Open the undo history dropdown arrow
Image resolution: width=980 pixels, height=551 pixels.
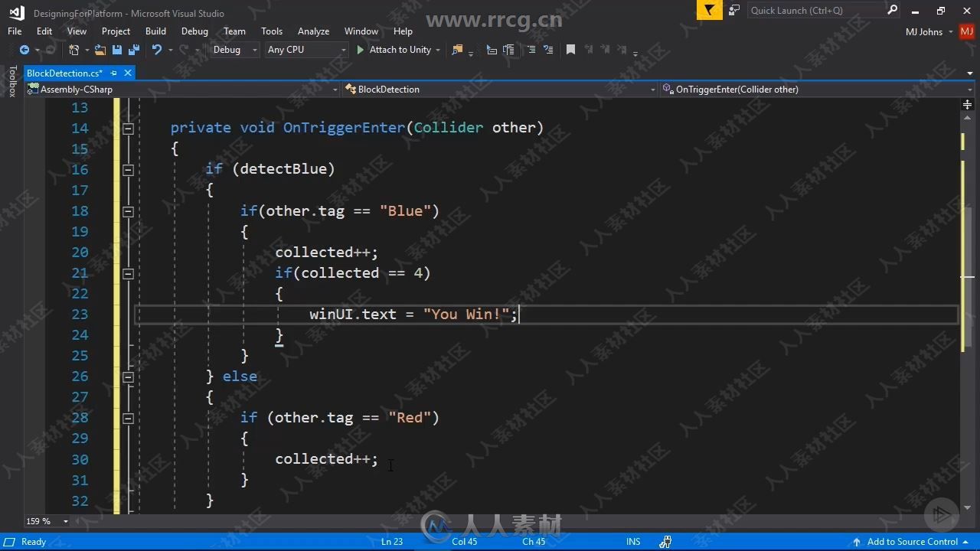[x=169, y=50]
